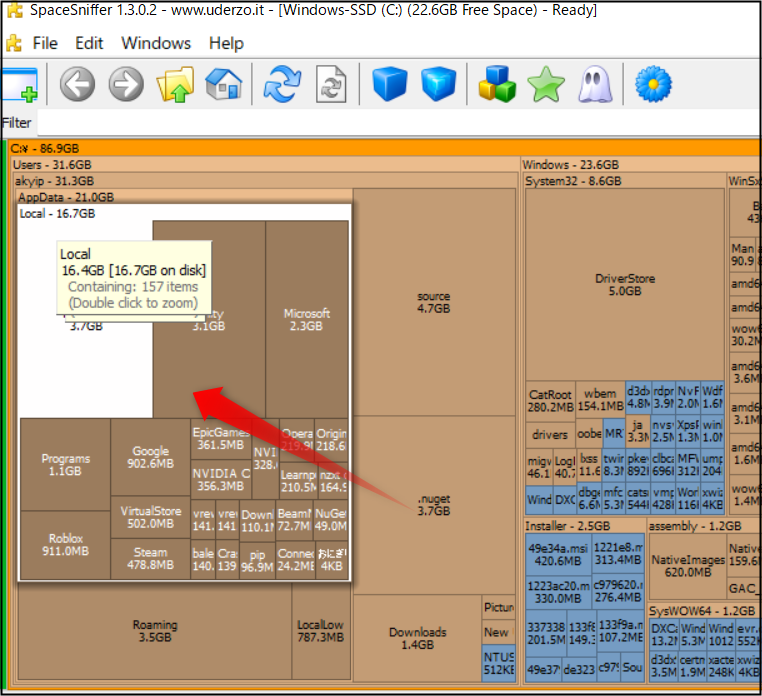Select the System32 - 8.6GB folder header

point(624,181)
